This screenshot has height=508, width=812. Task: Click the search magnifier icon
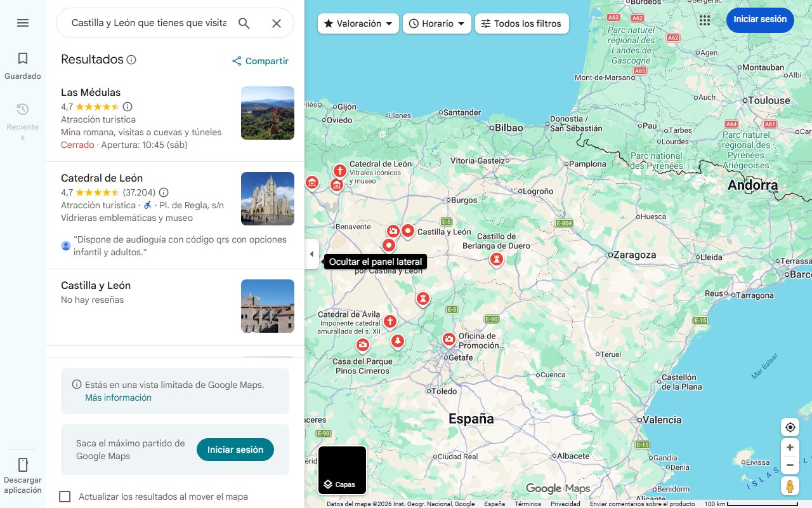244,23
